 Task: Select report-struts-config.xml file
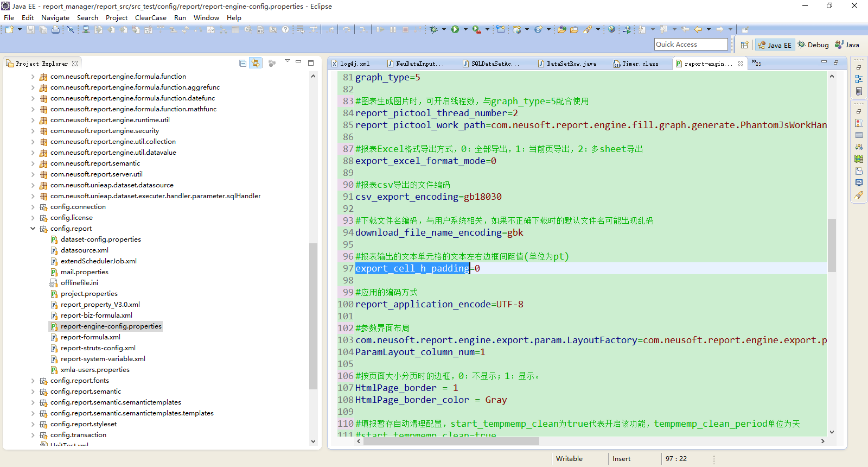(98, 348)
